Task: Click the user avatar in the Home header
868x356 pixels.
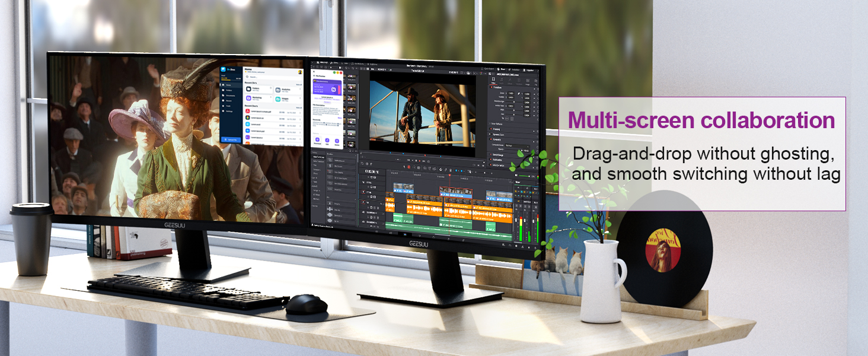Action: click(300, 72)
